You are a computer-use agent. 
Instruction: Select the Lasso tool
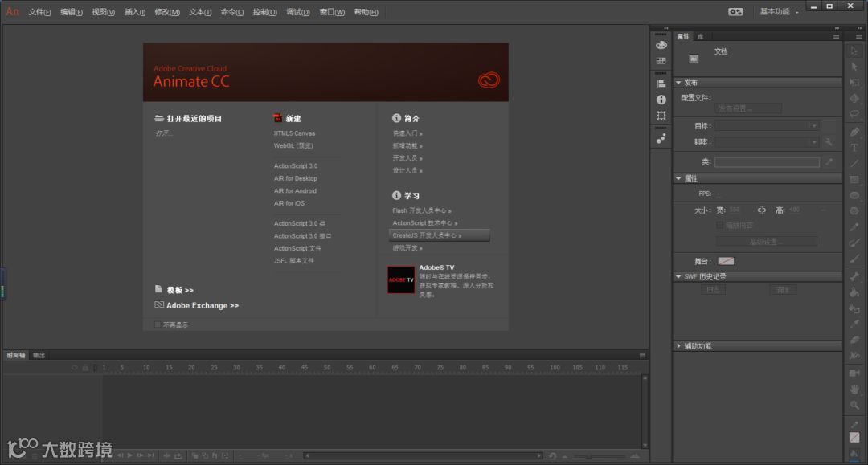854,115
